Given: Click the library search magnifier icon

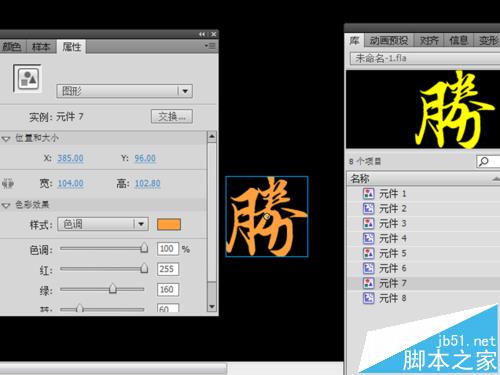Looking at the screenshot, I should coord(484,162).
